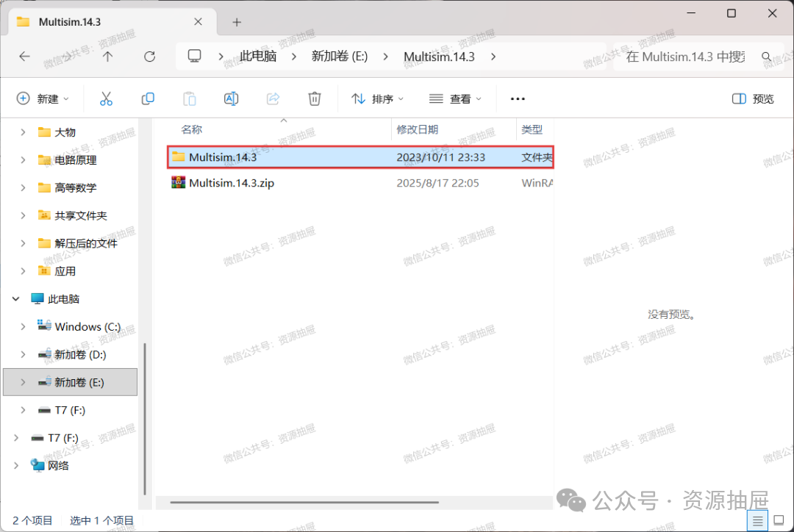Click the Paste clipboard icon

(190, 98)
